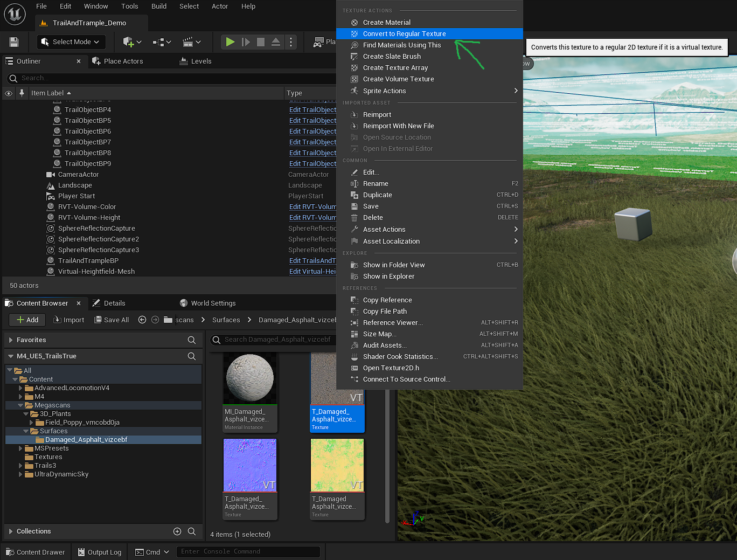Open the add content cube-plus dropdown
The width and height of the screenshot is (737, 560).
pos(132,42)
